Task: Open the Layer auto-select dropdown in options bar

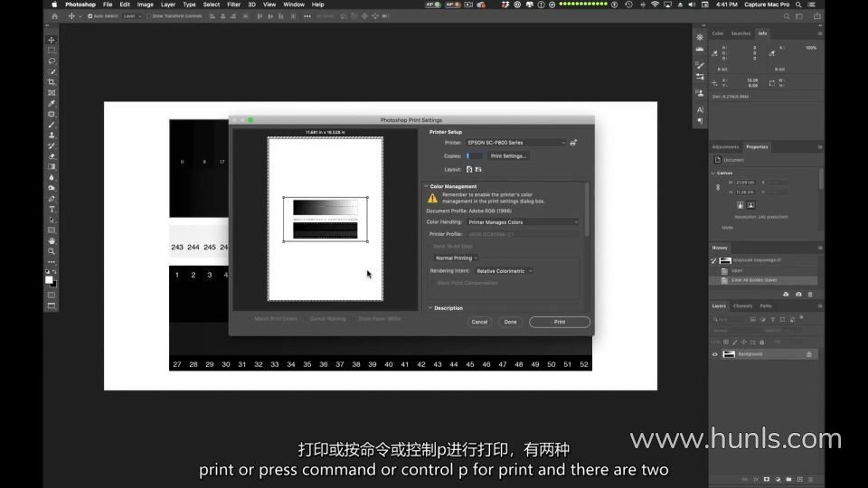Action: [x=132, y=16]
